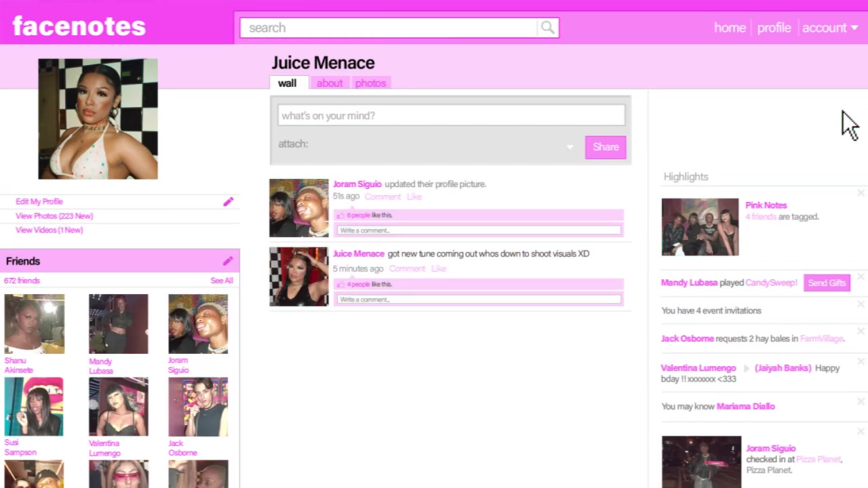This screenshot has width=868, height=488.
Task: Focus the search input field
Action: pos(389,28)
